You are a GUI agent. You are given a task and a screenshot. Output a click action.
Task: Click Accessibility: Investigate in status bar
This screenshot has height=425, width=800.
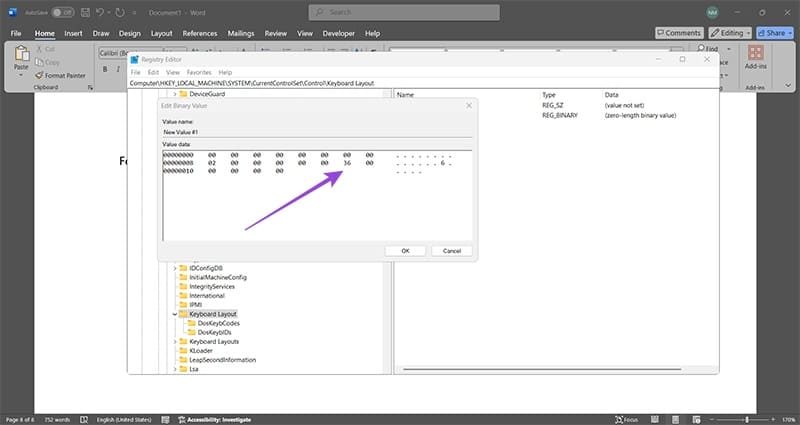coord(214,420)
